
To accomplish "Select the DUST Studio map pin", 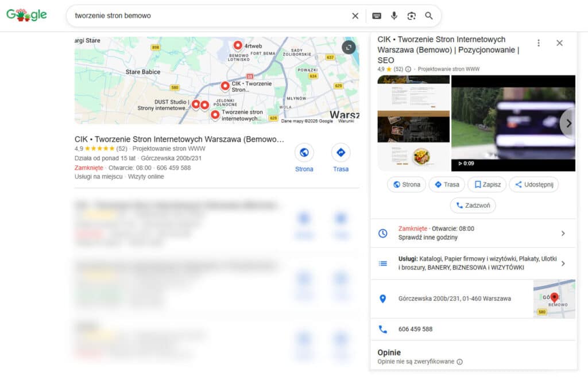I will pos(196,104).
